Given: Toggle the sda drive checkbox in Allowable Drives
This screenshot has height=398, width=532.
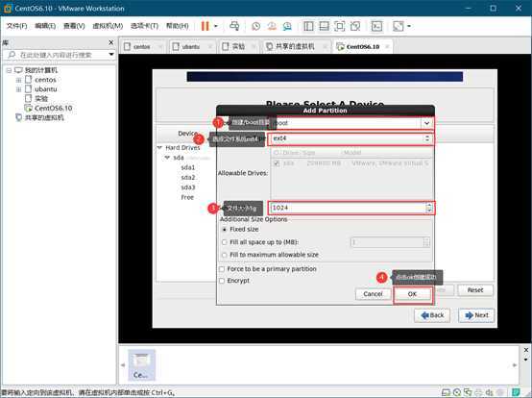Looking at the screenshot, I should 277,163.
